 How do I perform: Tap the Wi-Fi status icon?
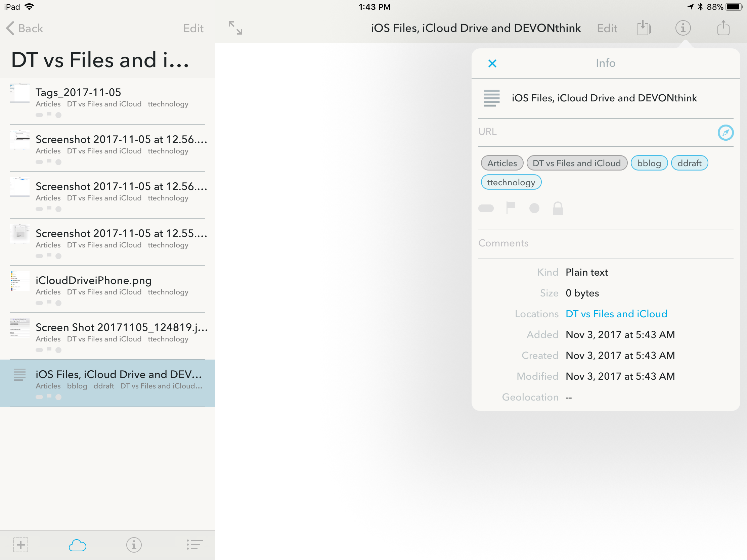click(x=30, y=7)
